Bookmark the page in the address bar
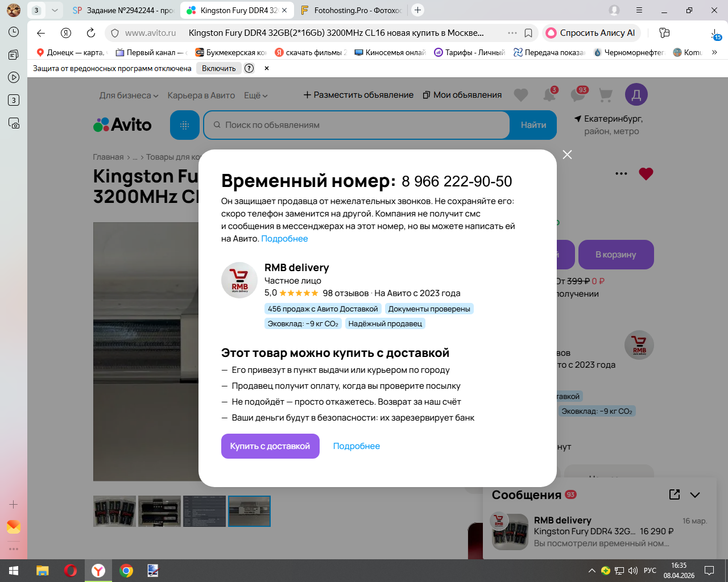Screen dimensions: 728x582 [x=528, y=33]
